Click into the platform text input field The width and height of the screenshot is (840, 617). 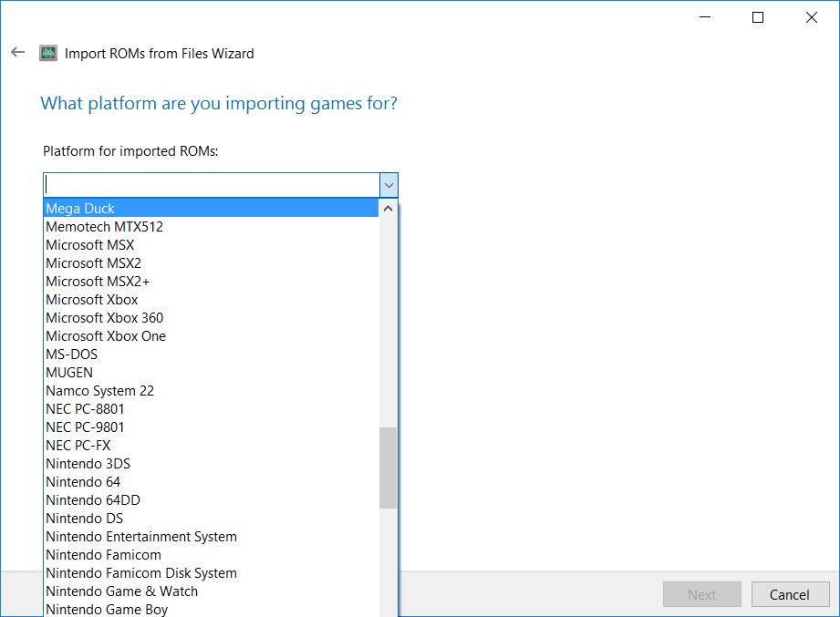(x=212, y=185)
